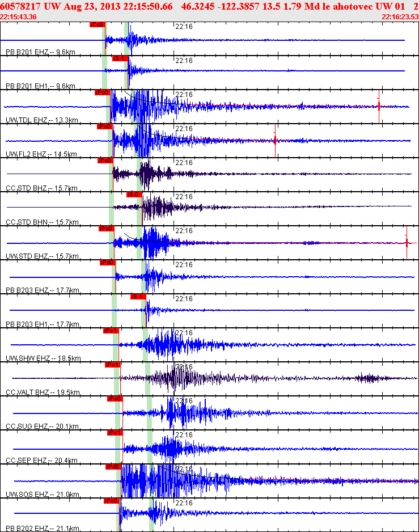This screenshot has width=419, height=532.
Task: Click the 'PB B201 EHZ -- 9.6km' trace label
Action: (40, 52)
